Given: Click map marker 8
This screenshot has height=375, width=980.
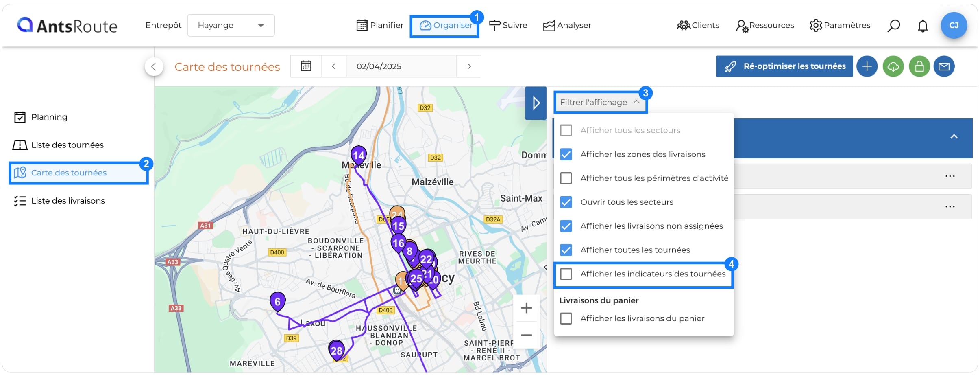Looking at the screenshot, I should (409, 251).
